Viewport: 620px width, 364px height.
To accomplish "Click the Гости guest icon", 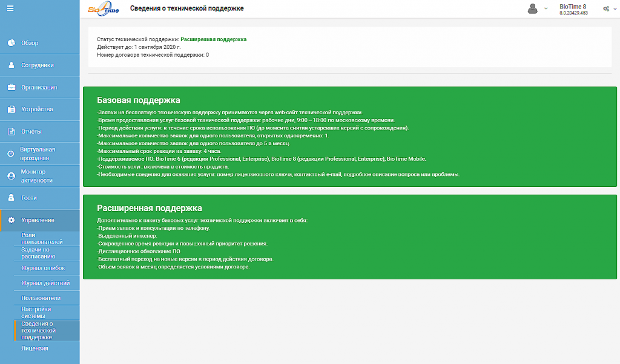I will (x=12, y=198).
